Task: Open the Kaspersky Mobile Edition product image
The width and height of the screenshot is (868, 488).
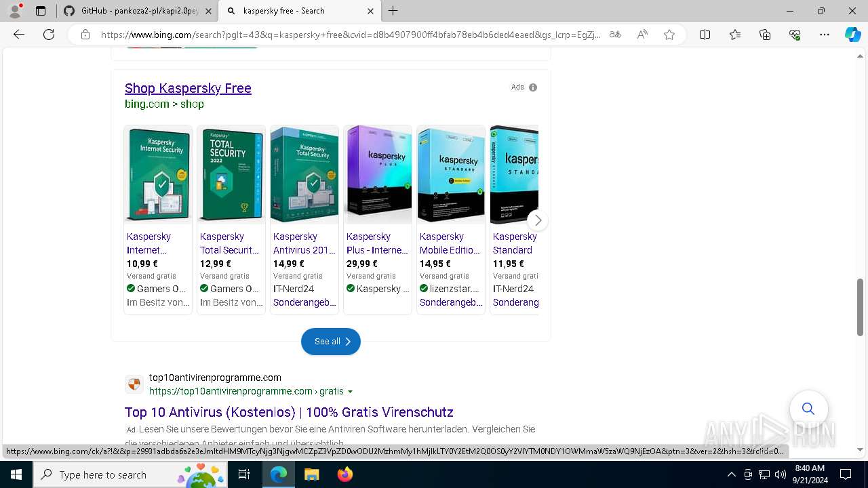Action: coord(451,175)
